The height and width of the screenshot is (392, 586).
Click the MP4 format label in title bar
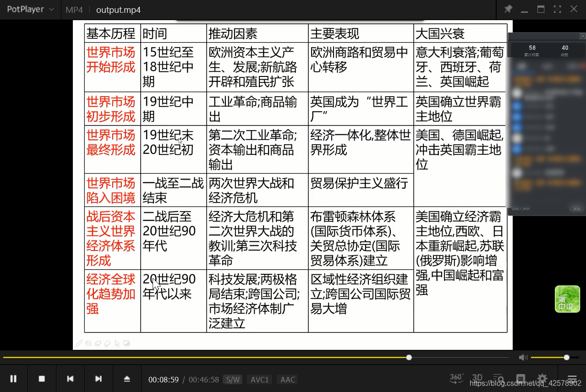[74, 10]
